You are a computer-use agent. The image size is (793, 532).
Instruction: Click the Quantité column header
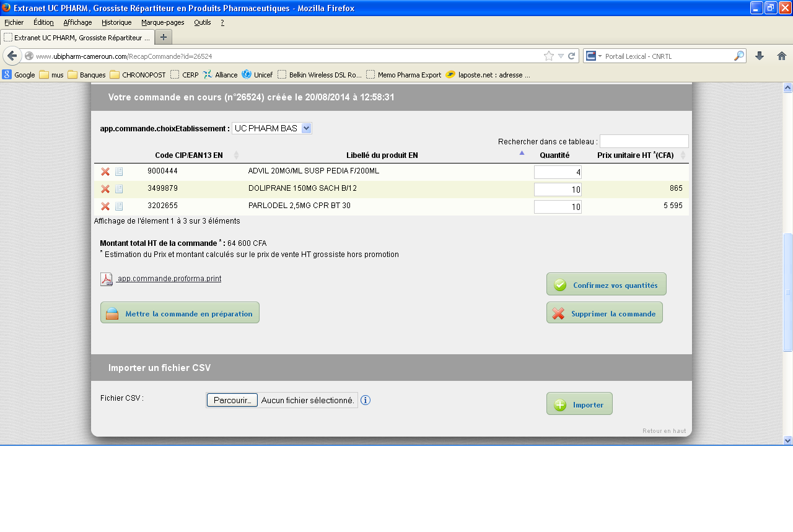(554, 155)
